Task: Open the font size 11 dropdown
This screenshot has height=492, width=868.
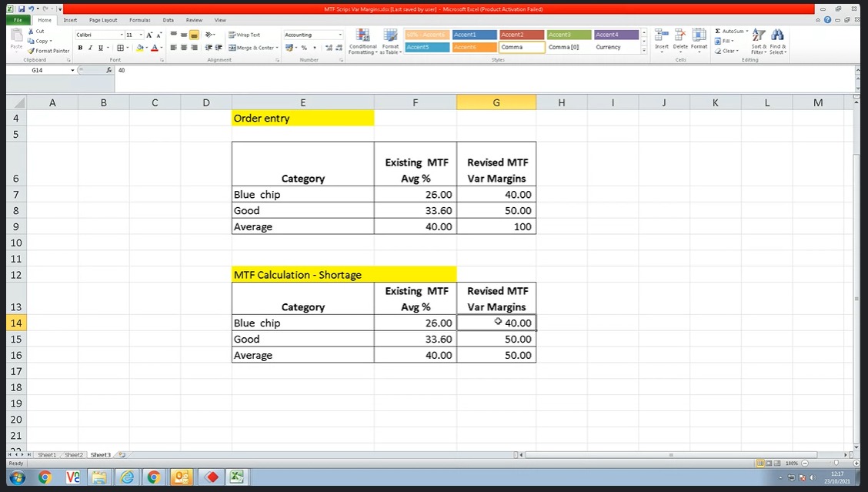Action: tap(141, 35)
